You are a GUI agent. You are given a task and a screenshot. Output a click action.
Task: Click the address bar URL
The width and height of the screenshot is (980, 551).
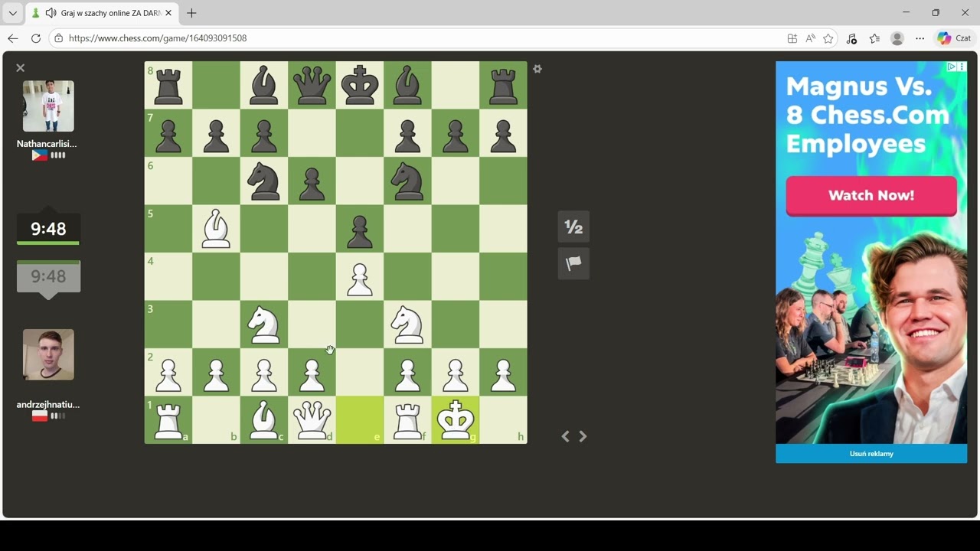pos(158,38)
